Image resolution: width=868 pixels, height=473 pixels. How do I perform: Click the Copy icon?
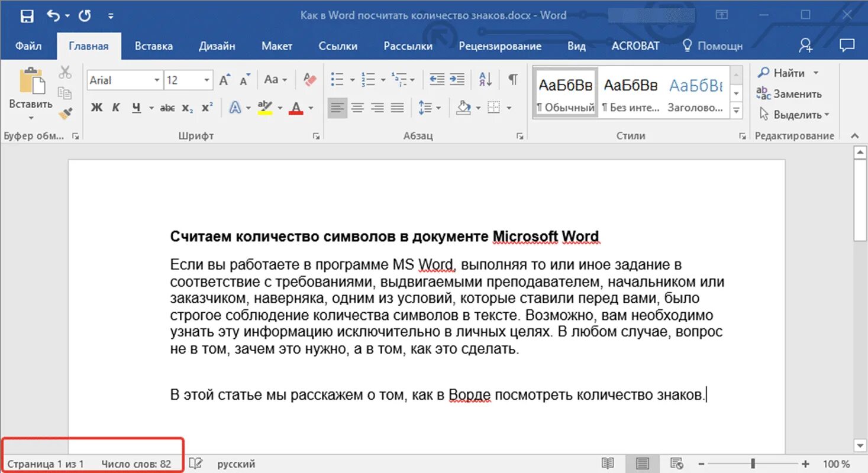coord(65,93)
